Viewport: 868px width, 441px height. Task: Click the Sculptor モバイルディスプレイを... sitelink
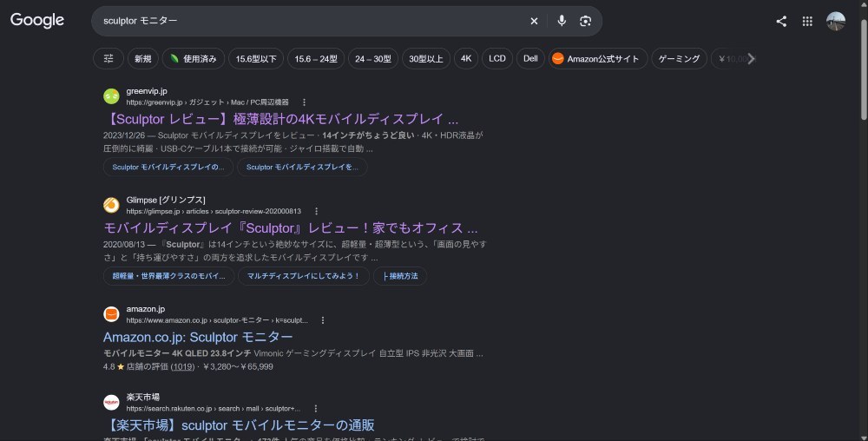pyautogui.click(x=302, y=167)
